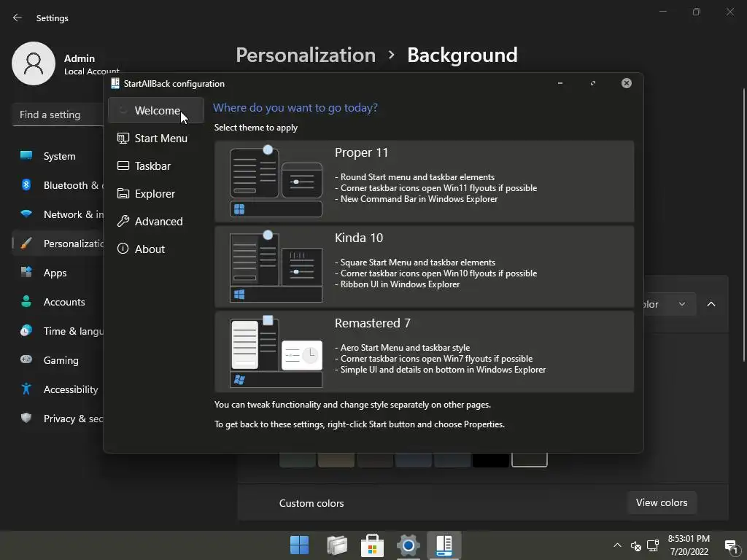
Task: Click the muted volume tray icon
Action: [x=635, y=545]
